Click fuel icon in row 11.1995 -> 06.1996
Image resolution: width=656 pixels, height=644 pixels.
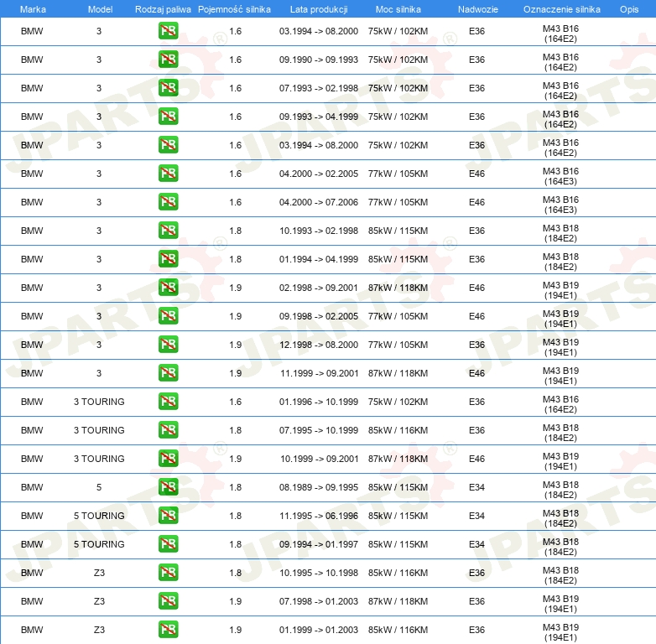coord(168,516)
